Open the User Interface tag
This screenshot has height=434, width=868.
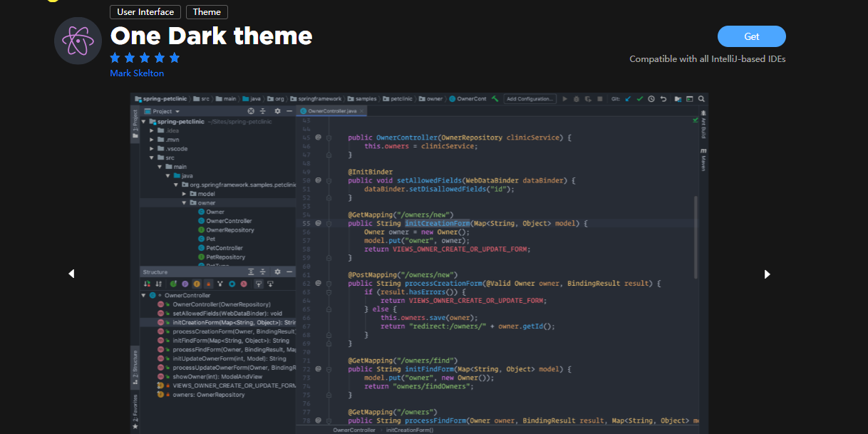(145, 12)
